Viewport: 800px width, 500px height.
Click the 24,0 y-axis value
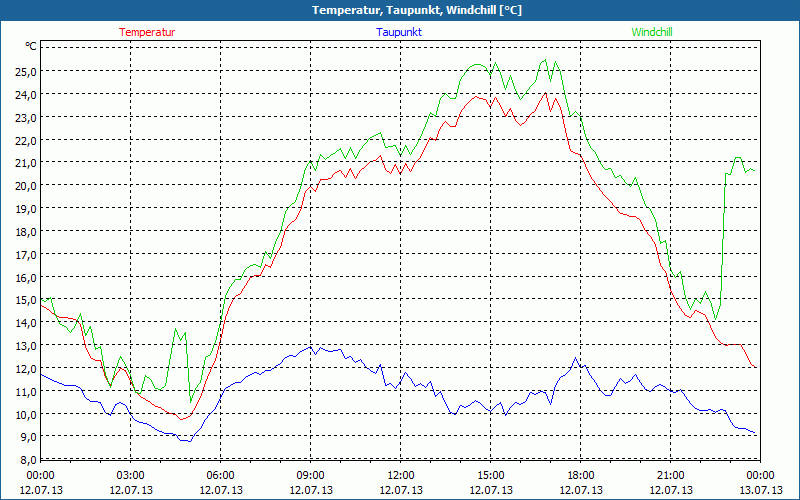(26, 94)
